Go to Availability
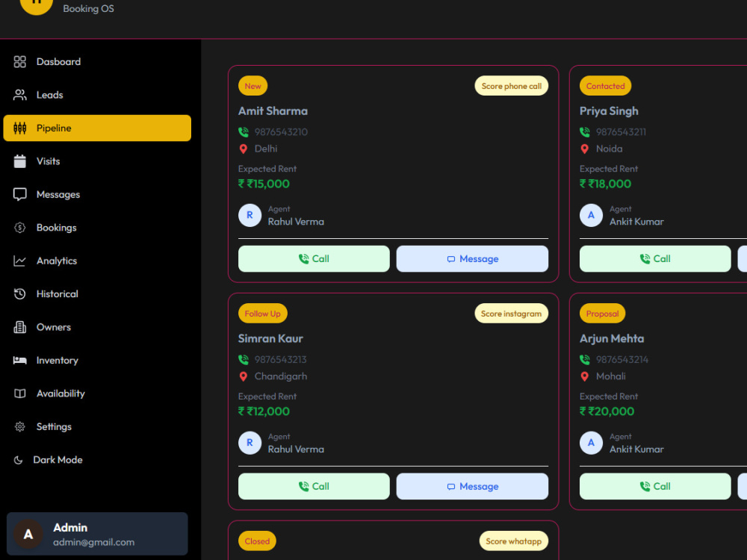Viewport: 747px width, 560px height. (x=97, y=393)
